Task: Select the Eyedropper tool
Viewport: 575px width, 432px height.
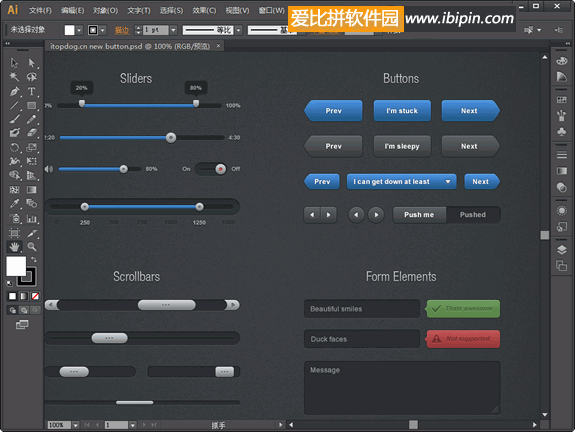Action: coord(14,203)
